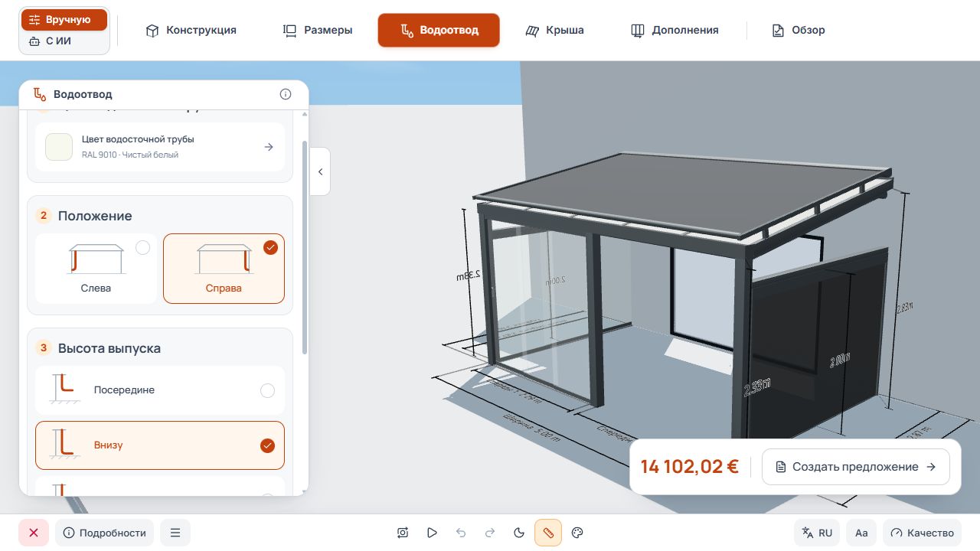
Task: Start the play animation button
Action: [x=432, y=533]
